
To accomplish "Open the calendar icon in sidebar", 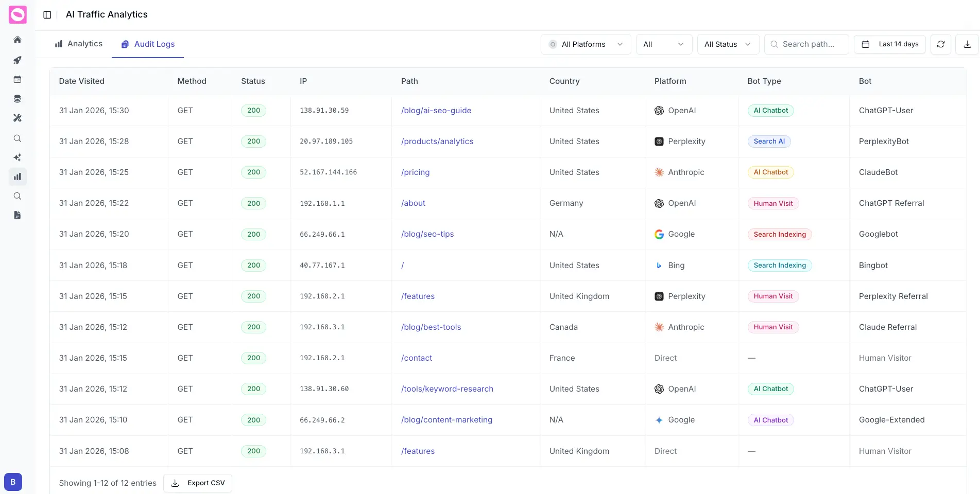I will click(17, 79).
